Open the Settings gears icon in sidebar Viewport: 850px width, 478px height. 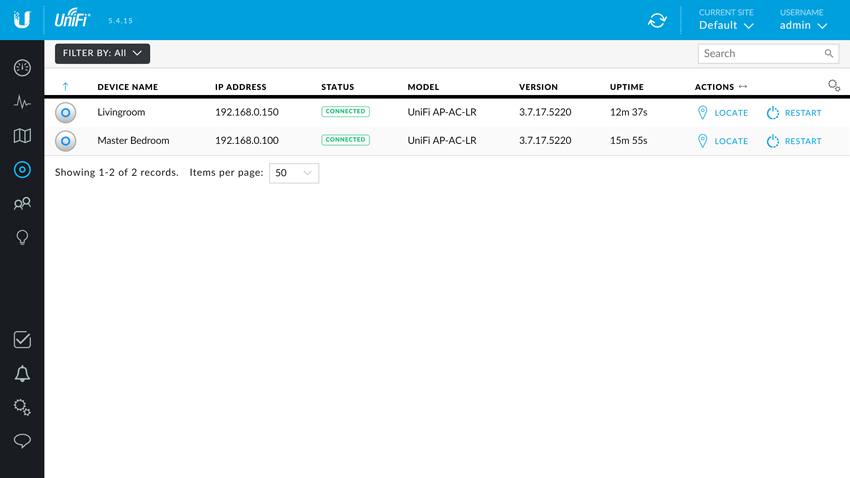22,408
